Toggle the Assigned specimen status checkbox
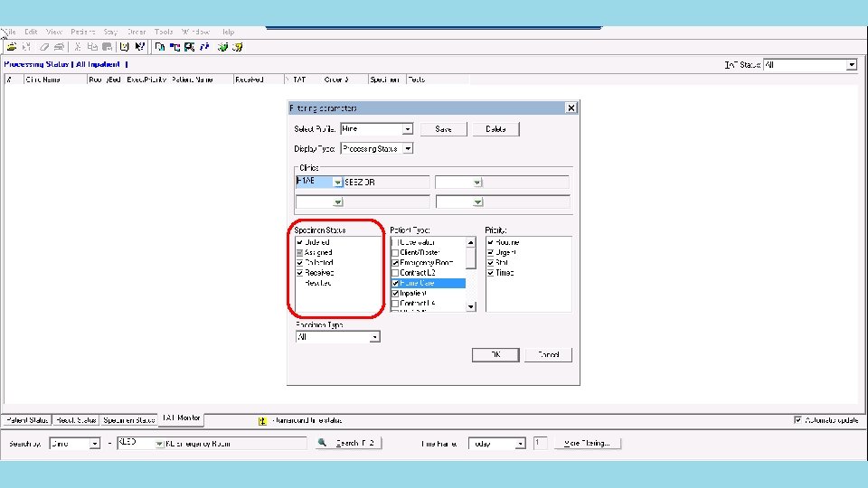868x488 pixels. [x=299, y=252]
